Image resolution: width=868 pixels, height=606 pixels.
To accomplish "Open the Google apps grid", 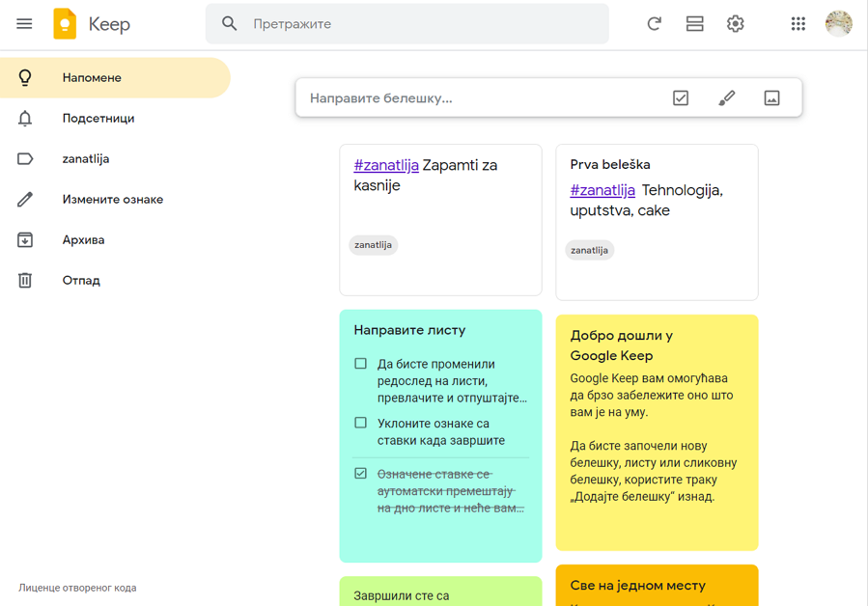I will [x=798, y=24].
